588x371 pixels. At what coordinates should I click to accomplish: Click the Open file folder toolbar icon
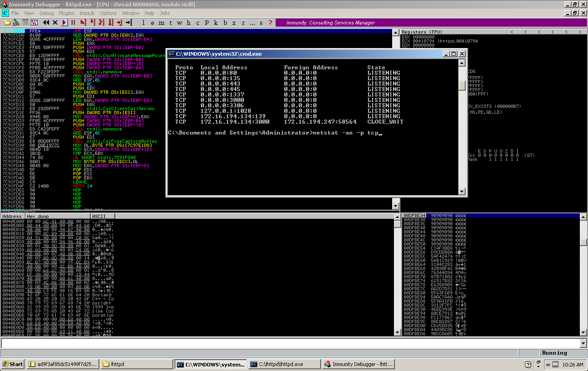click(x=7, y=23)
